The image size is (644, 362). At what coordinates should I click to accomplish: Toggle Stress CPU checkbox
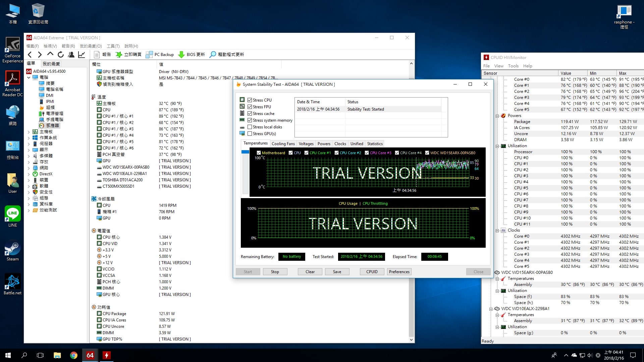[x=250, y=100]
